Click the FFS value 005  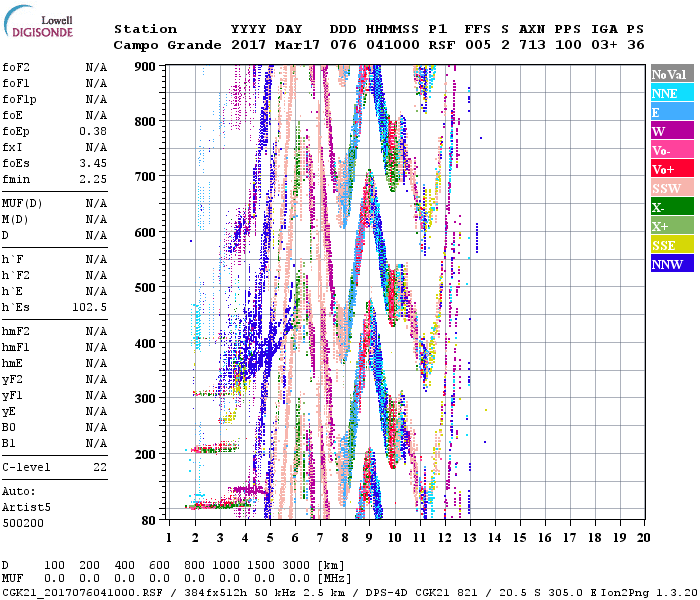pyautogui.click(x=478, y=45)
